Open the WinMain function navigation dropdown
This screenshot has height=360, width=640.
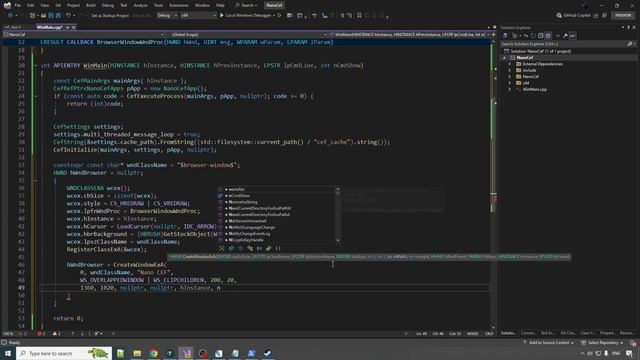409,35
